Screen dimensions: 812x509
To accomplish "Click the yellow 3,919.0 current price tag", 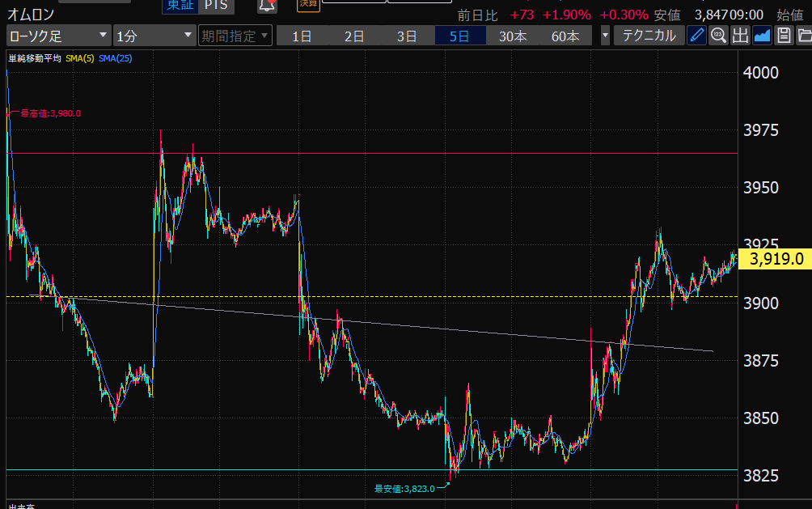I will 776,259.
